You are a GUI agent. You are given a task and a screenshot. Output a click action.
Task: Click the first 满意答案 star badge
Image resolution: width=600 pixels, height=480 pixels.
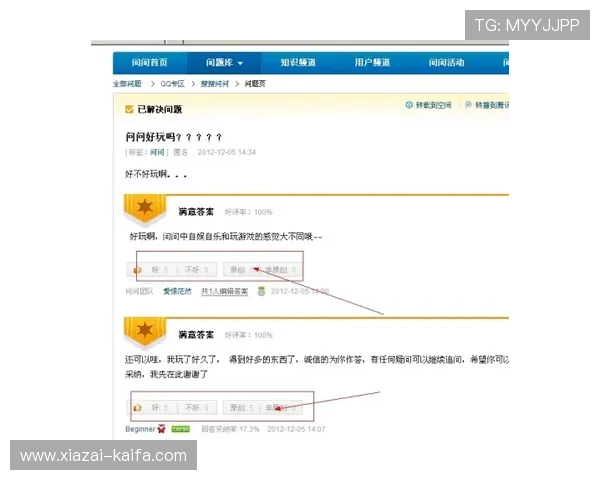pos(145,209)
